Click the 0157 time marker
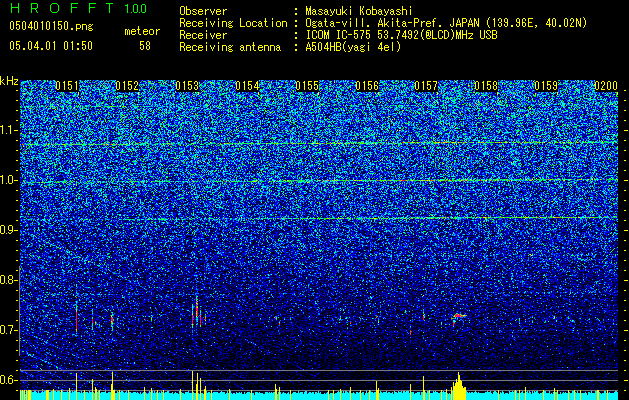 426,86
